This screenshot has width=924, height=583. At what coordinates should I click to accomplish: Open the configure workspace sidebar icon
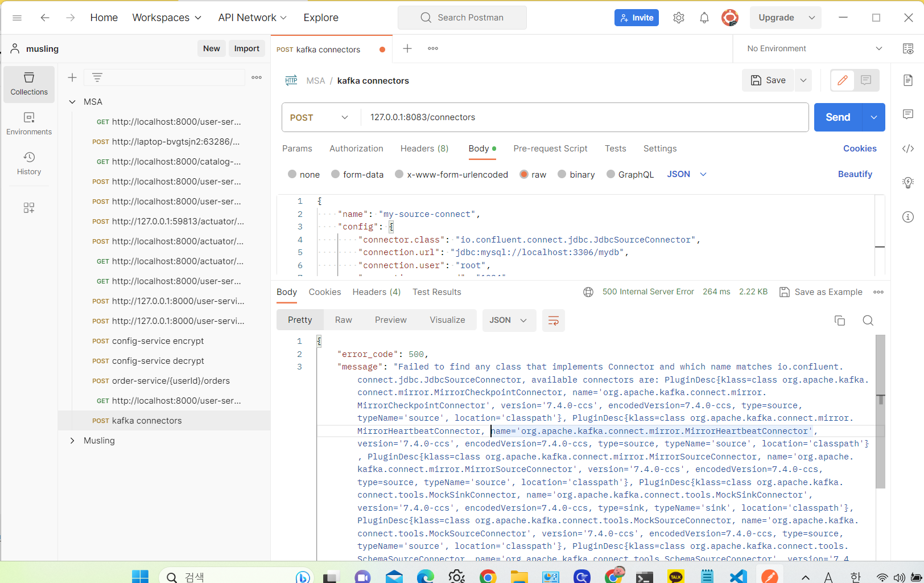[x=29, y=208]
